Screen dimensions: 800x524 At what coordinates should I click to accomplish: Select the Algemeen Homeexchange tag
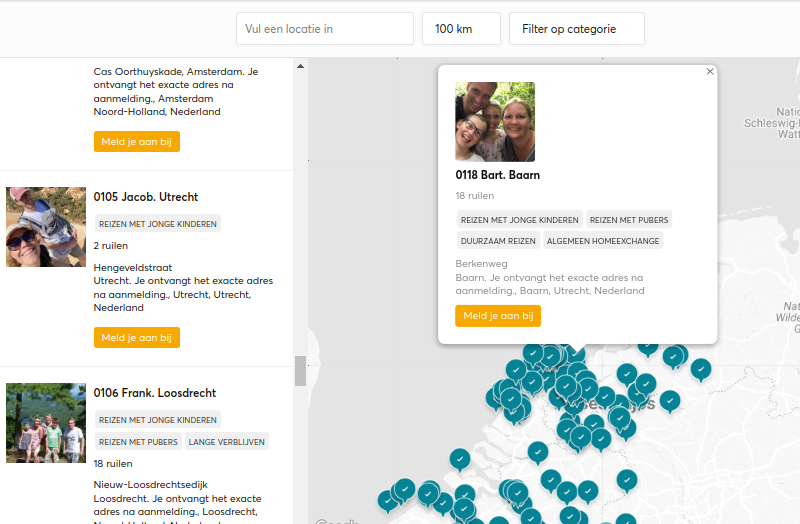pyautogui.click(x=603, y=241)
